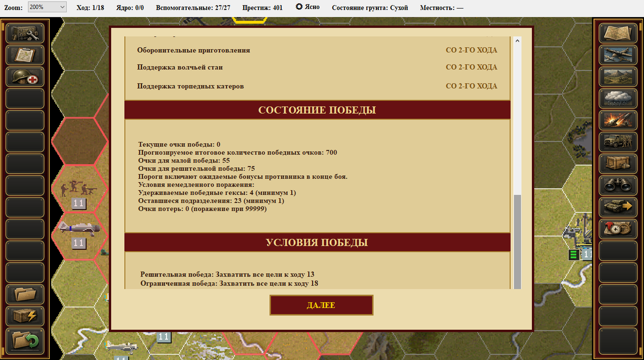Click the 'Очки потерь: 0' line
The image size is (644, 360).
point(202,209)
